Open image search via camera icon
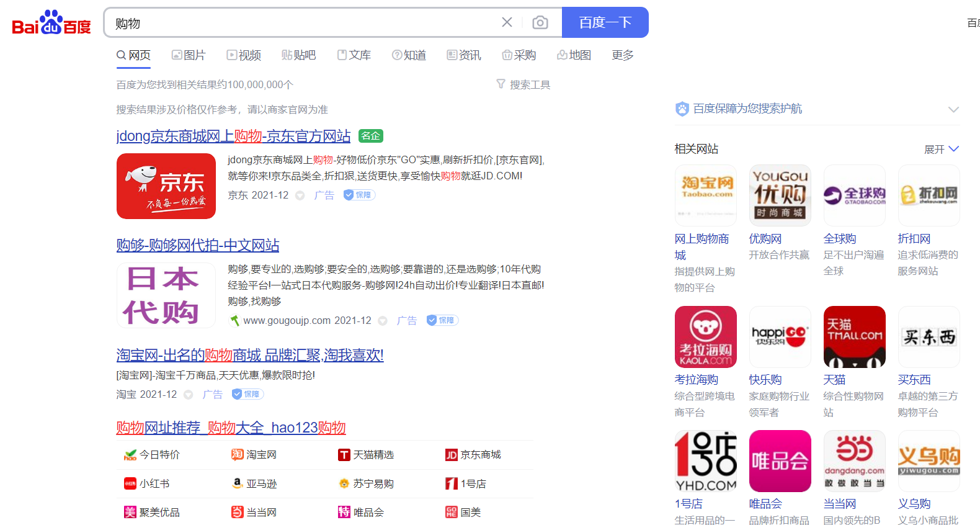 pos(540,22)
